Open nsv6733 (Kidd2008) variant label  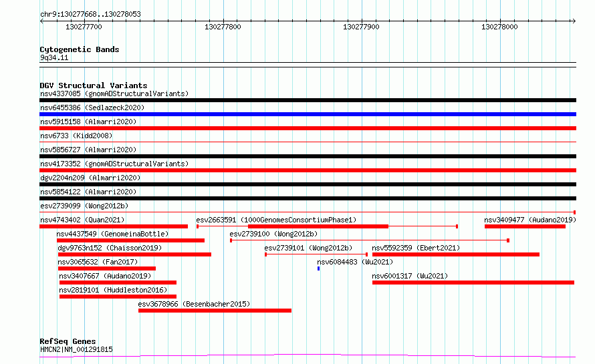tap(76, 136)
